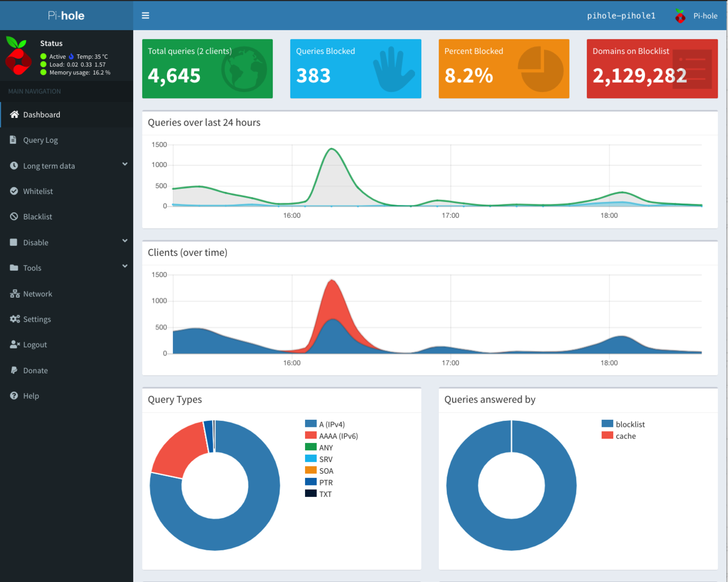728x582 pixels.
Task: Click the blocklist color swatch in legend
Action: coord(607,424)
